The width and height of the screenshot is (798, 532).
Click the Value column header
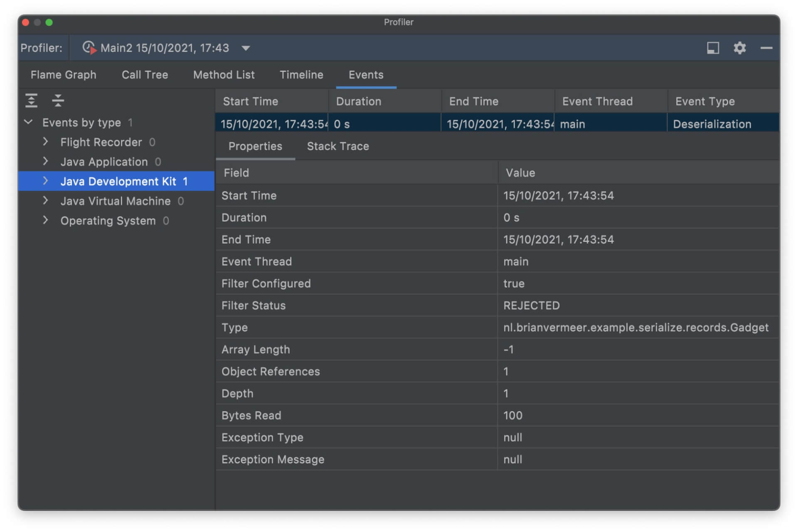638,173
